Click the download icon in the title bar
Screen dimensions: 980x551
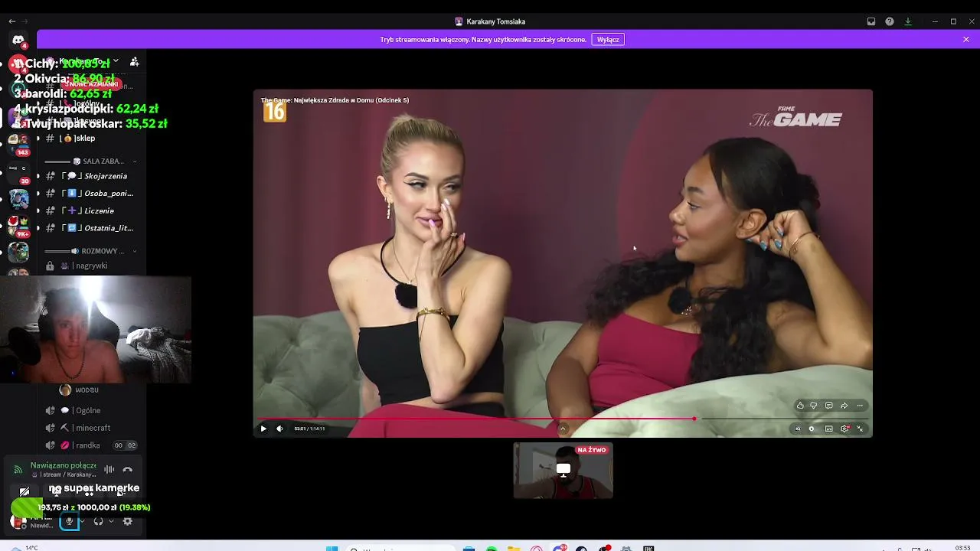(x=908, y=21)
